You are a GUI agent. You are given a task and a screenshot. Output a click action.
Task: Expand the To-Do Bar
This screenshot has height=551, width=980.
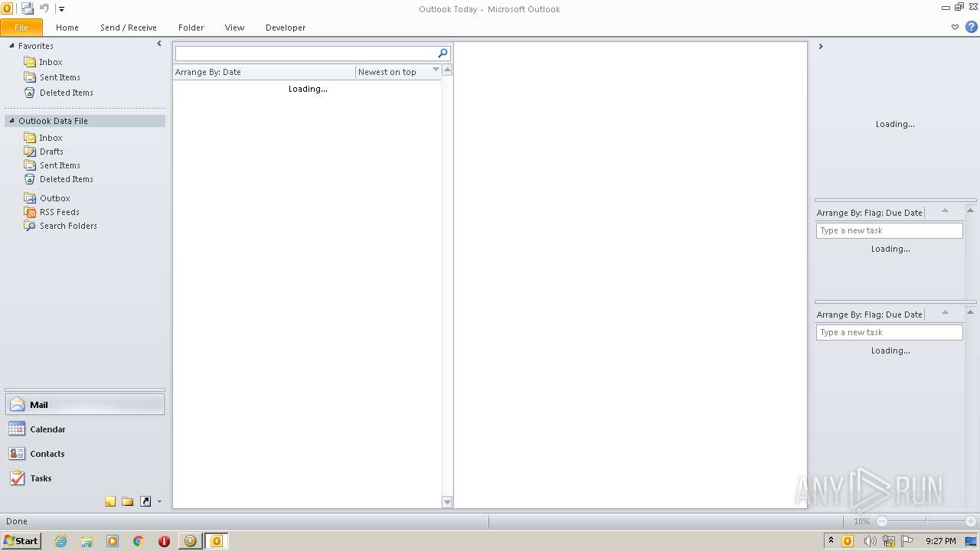[821, 46]
